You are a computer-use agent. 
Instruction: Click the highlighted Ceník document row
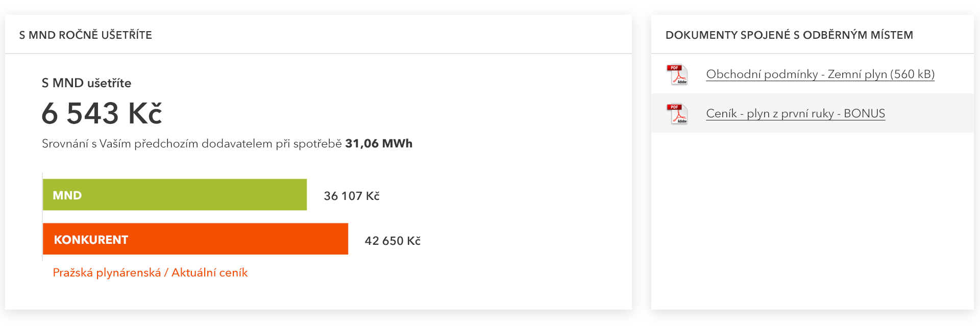click(x=813, y=113)
